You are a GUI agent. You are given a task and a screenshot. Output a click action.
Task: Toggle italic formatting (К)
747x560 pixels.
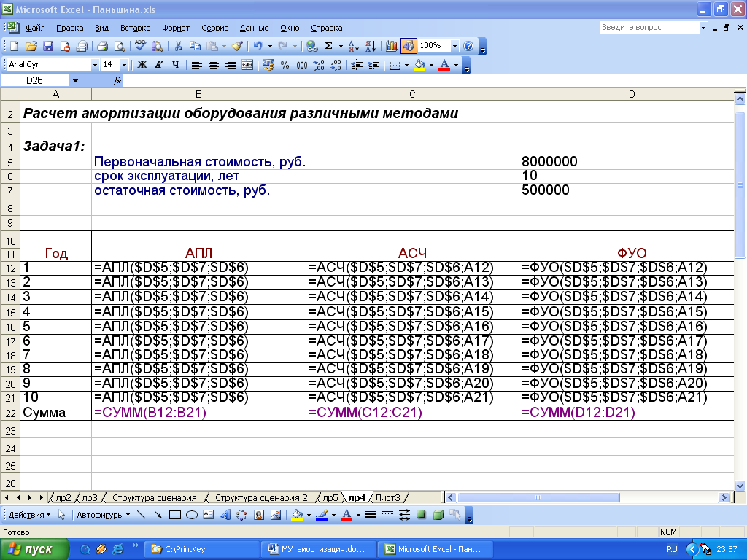[158, 65]
